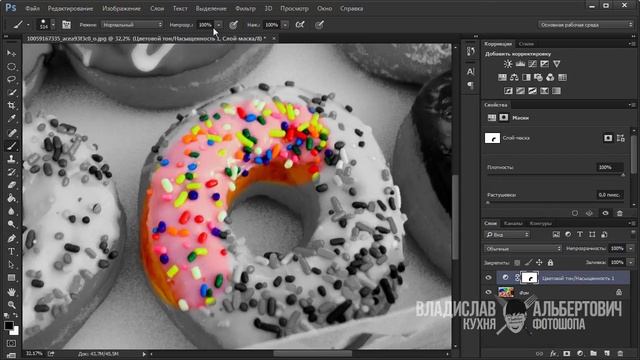Open brush blend mode dropdown Нормальный
The height and width of the screenshot is (360, 640).
(132, 25)
